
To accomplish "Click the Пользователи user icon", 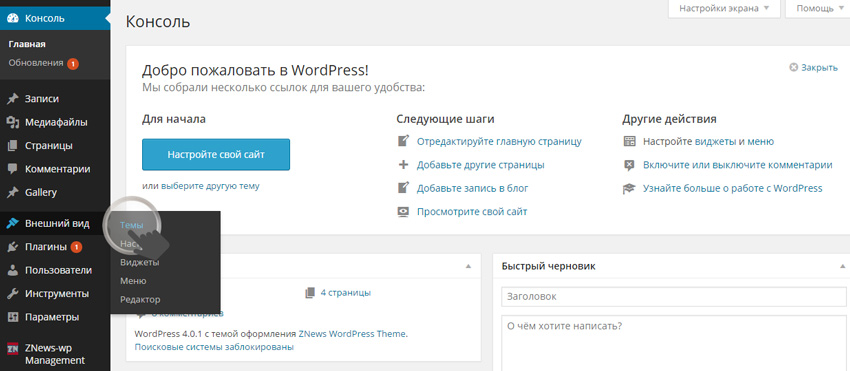I will (12, 271).
